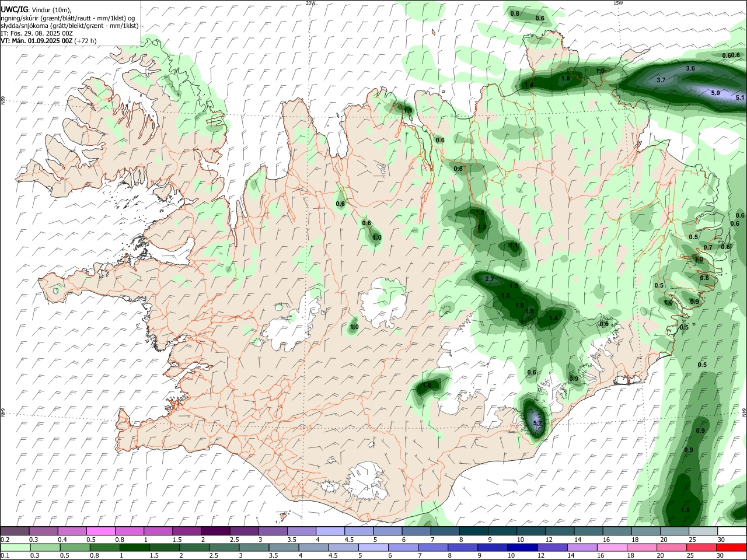Click the 5.7 precipitation value on the map
This screenshot has width=747, height=560.
click(538, 423)
